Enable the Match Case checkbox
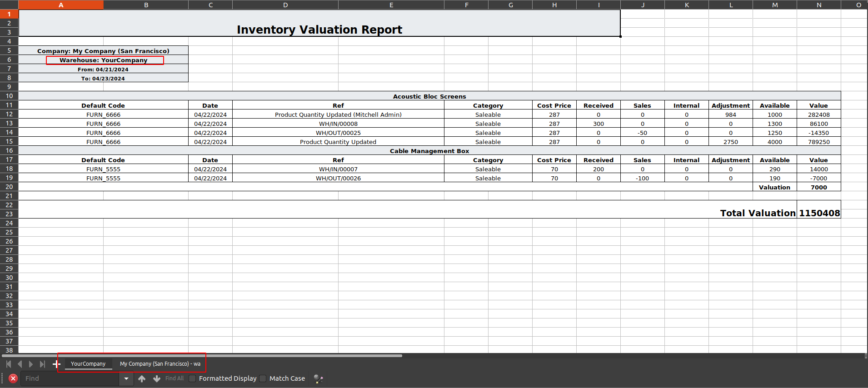This screenshot has height=388, width=868. (x=263, y=378)
